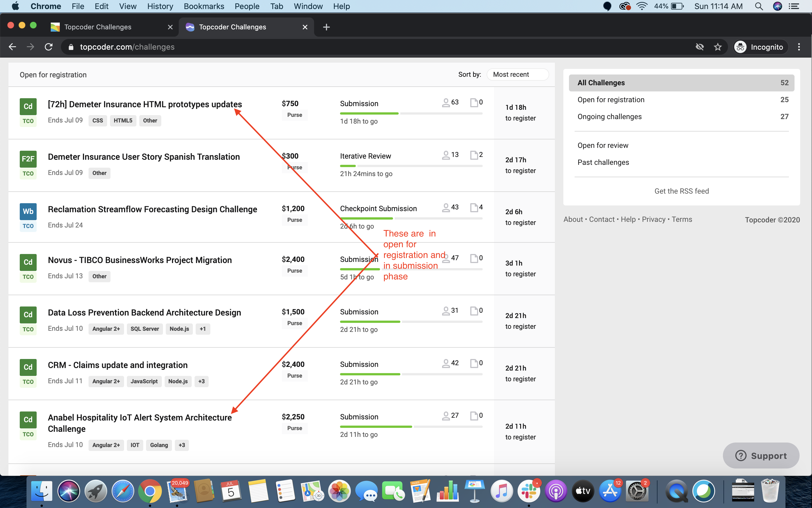
Task: Open Demeter Insurance User Story Spanish Translation
Action: pyautogui.click(x=144, y=157)
